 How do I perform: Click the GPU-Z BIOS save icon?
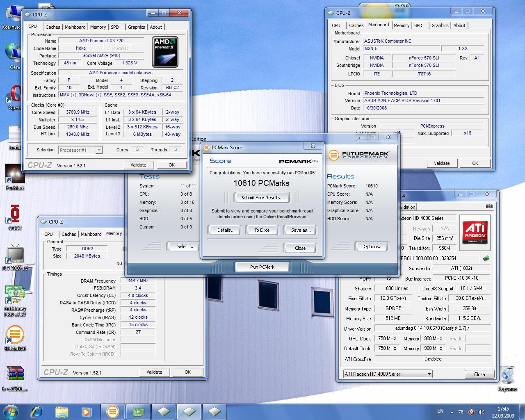pos(486,258)
